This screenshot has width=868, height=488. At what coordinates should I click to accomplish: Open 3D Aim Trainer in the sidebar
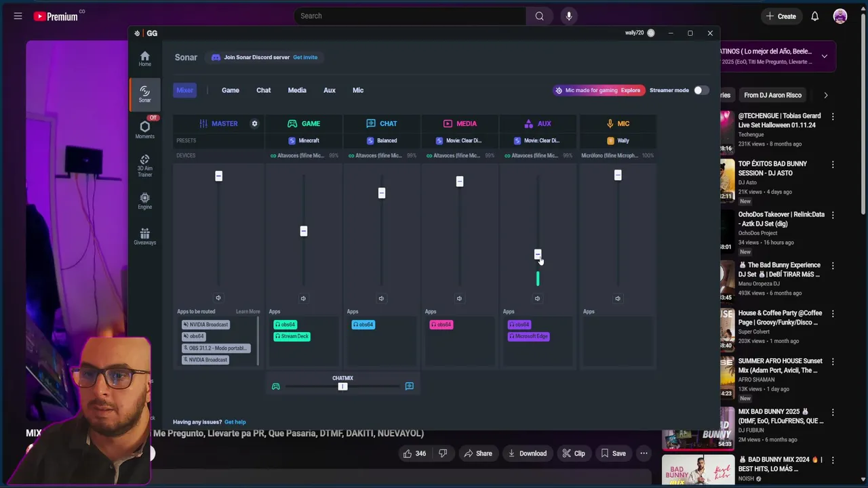tap(144, 165)
